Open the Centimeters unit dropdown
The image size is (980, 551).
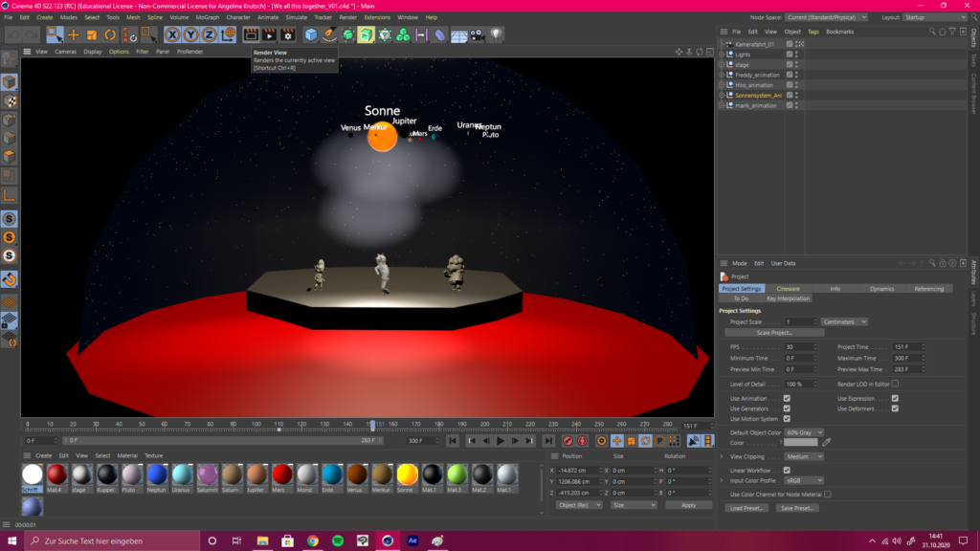click(844, 321)
